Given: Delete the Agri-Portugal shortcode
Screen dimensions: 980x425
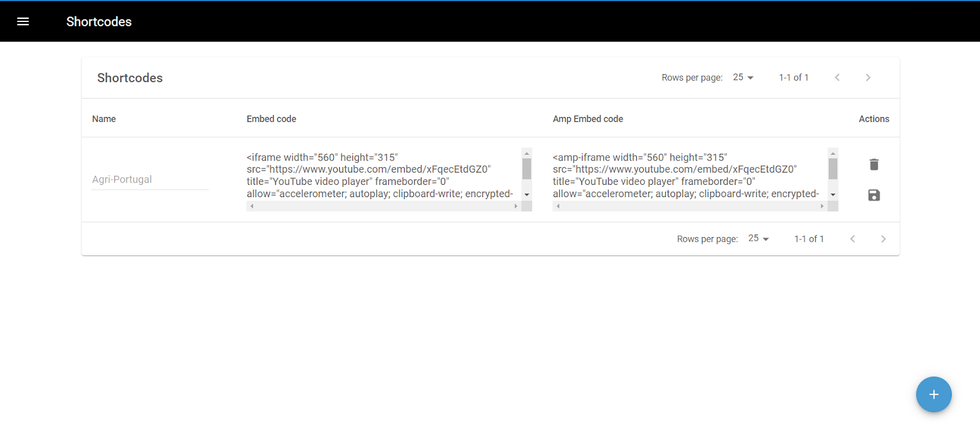Looking at the screenshot, I should click(x=874, y=164).
